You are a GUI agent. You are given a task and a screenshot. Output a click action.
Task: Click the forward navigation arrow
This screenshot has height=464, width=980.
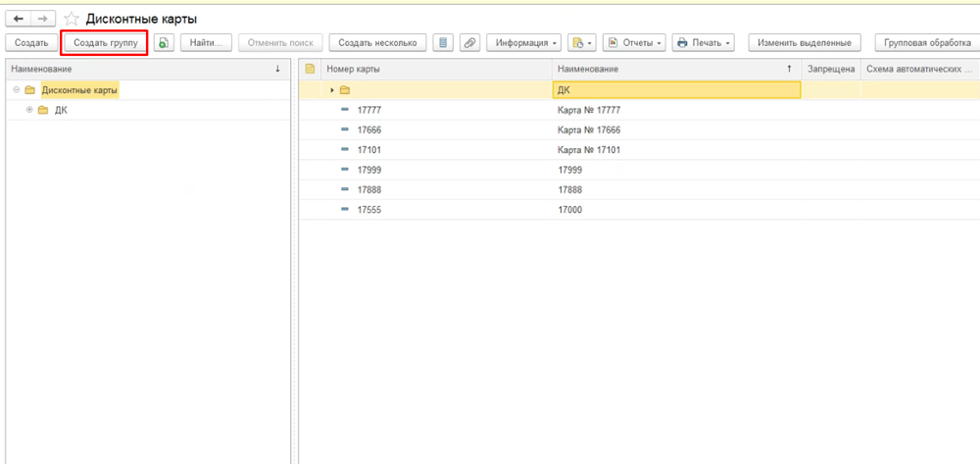42,19
